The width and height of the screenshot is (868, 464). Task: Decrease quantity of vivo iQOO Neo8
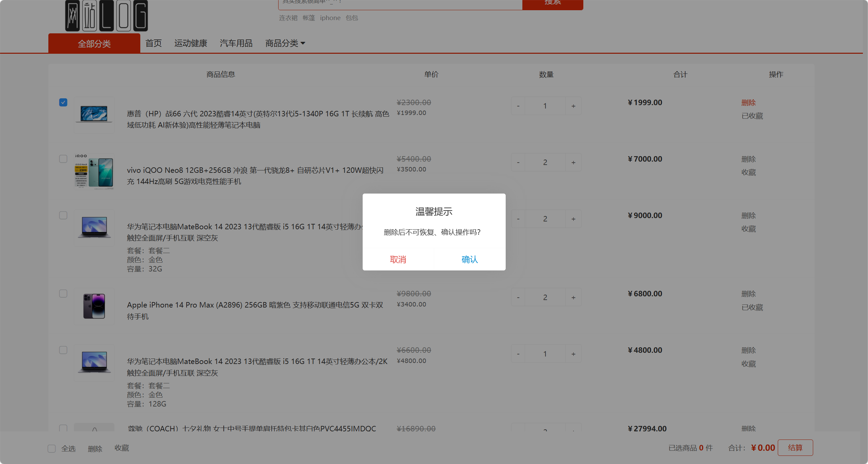[x=518, y=163]
